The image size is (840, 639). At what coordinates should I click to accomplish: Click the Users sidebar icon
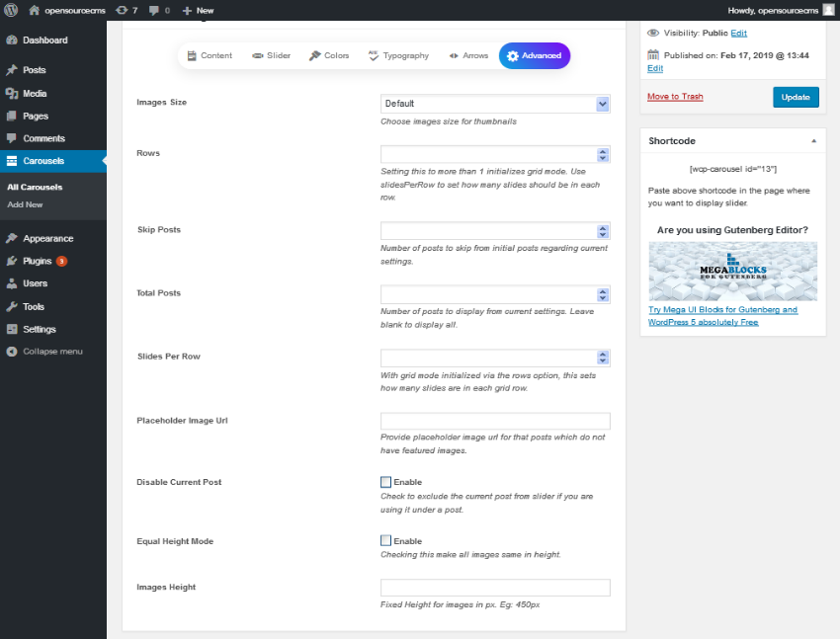12,283
